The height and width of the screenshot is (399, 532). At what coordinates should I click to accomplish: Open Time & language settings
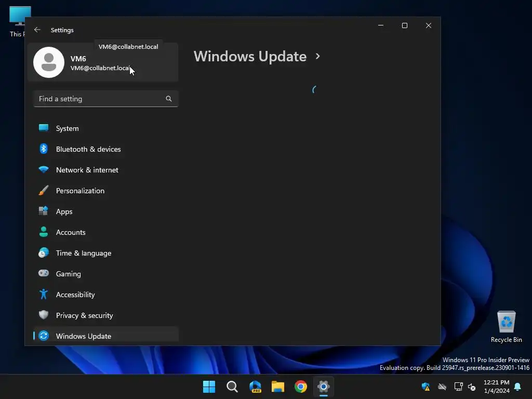click(106, 253)
